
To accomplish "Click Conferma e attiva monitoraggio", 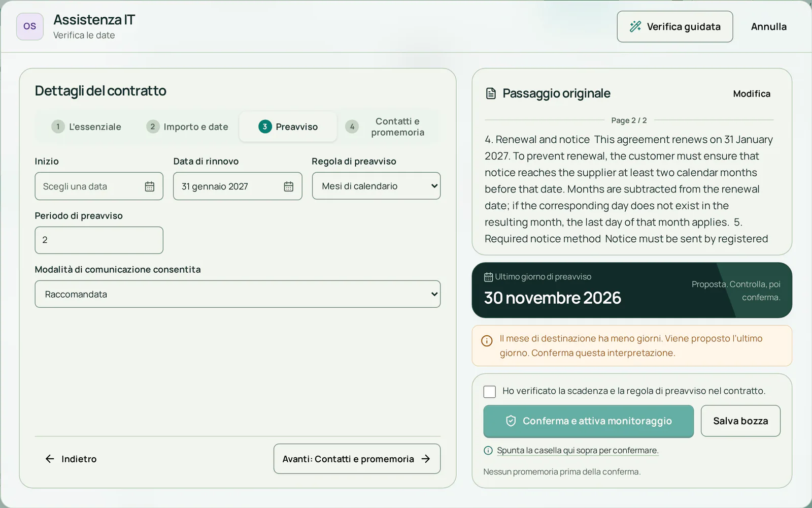I will 589,421.
